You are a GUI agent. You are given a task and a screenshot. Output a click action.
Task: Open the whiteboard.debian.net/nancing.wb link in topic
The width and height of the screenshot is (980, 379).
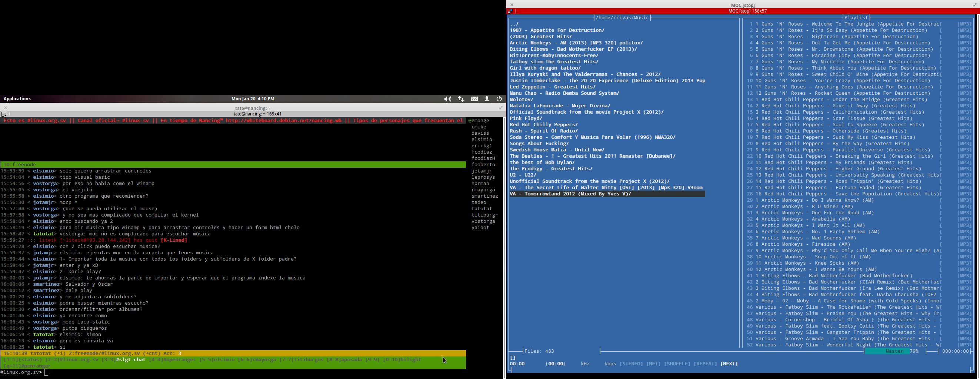[x=283, y=121]
